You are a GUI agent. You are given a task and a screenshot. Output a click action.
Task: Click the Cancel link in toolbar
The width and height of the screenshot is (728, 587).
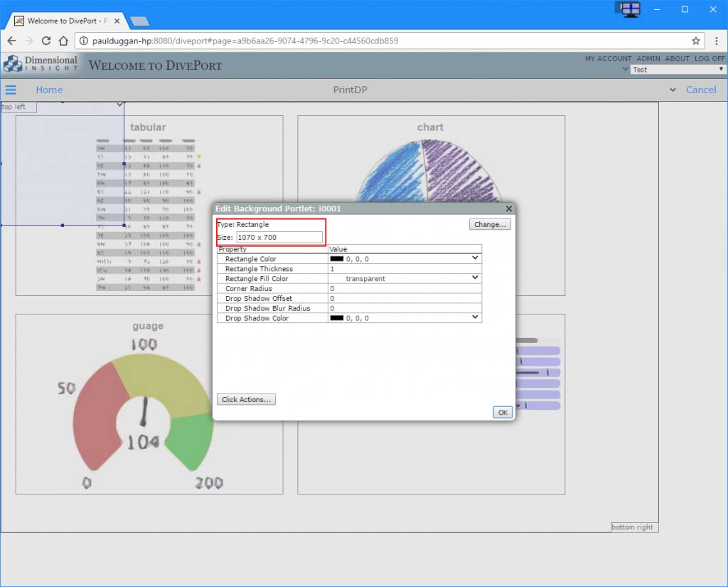[x=700, y=90]
